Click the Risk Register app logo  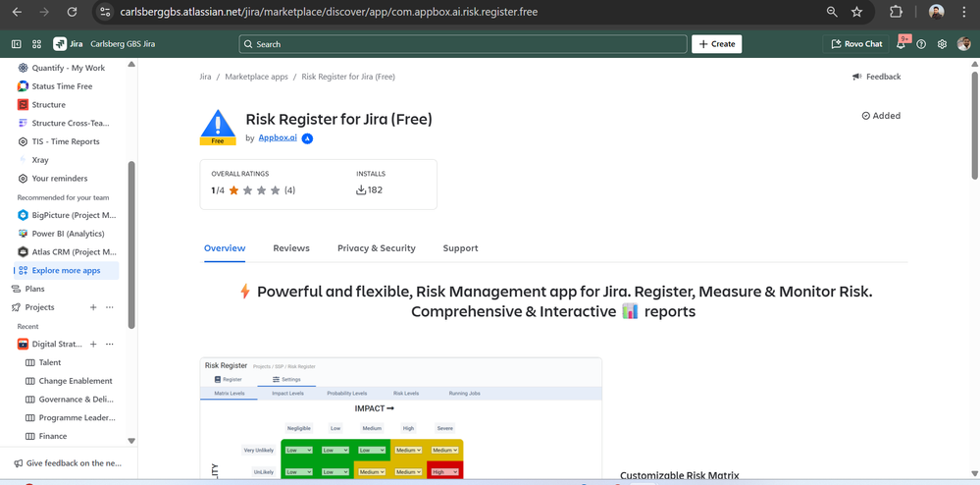[218, 128]
